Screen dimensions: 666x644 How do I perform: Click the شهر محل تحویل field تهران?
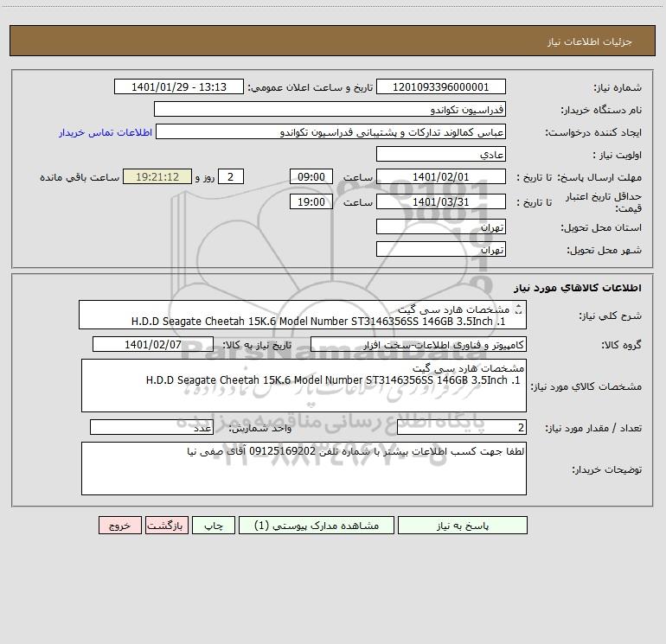[441, 249]
